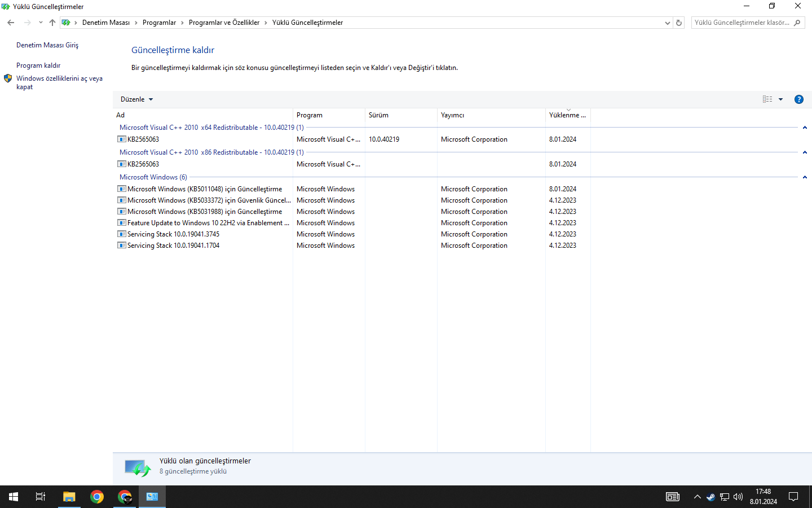Click the forward navigation arrow
Screen dimensions: 812x508
tap(27, 23)
